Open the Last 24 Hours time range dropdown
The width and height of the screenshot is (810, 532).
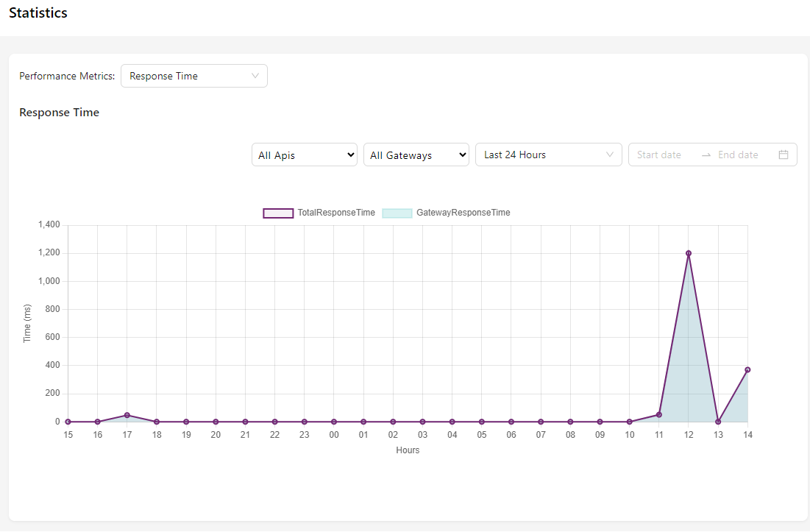[548, 155]
